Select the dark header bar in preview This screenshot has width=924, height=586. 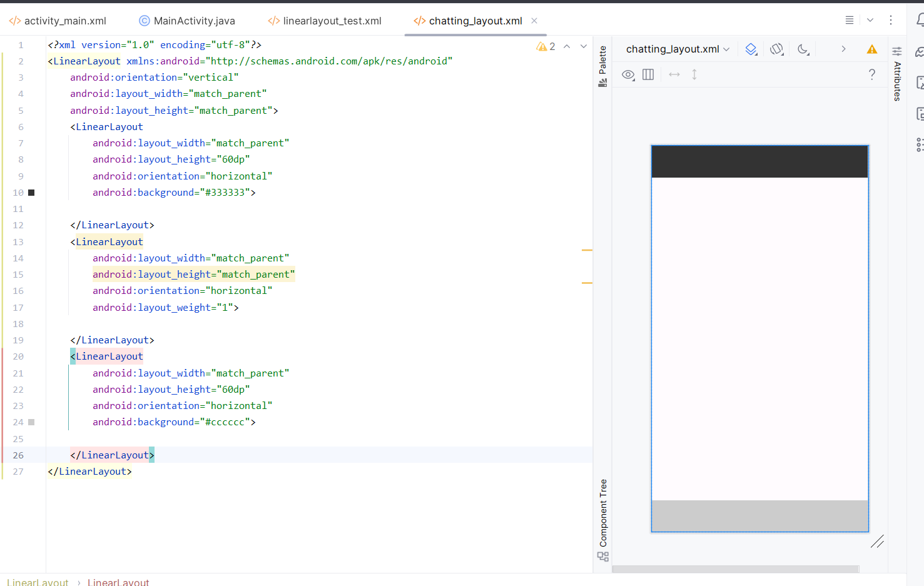click(x=759, y=161)
